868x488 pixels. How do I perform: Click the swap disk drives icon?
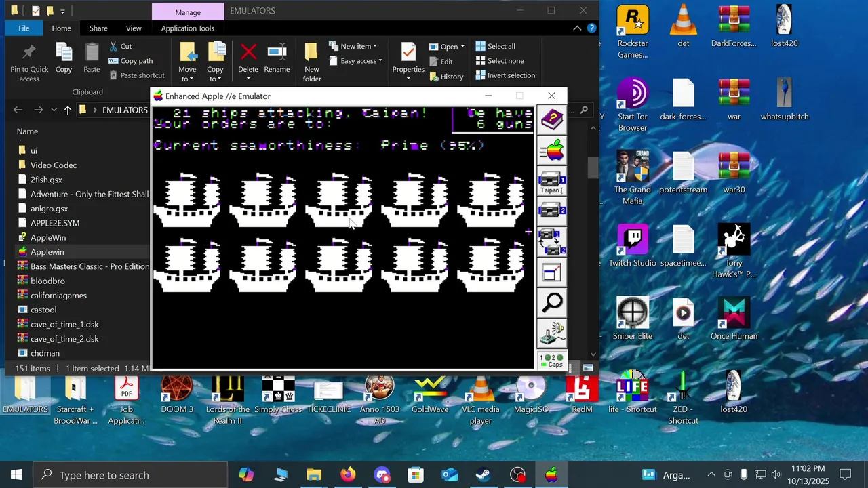(552, 242)
